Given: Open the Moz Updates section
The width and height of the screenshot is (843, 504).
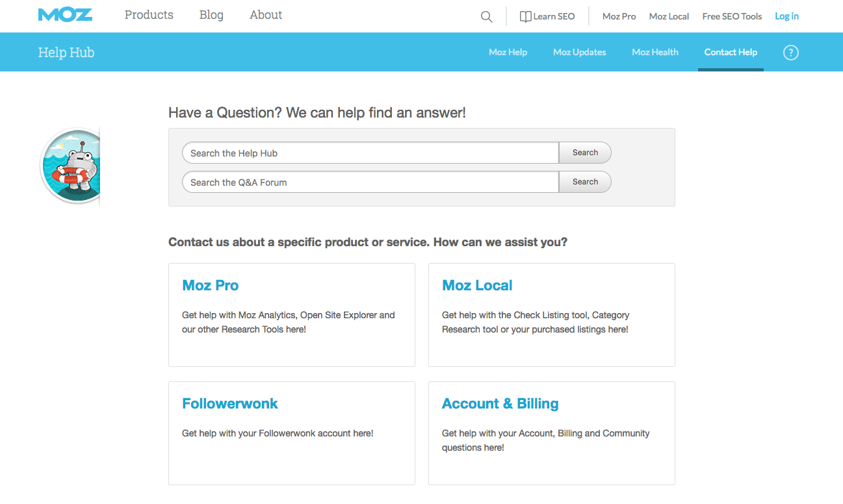Looking at the screenshot, I should pos(579,52).
